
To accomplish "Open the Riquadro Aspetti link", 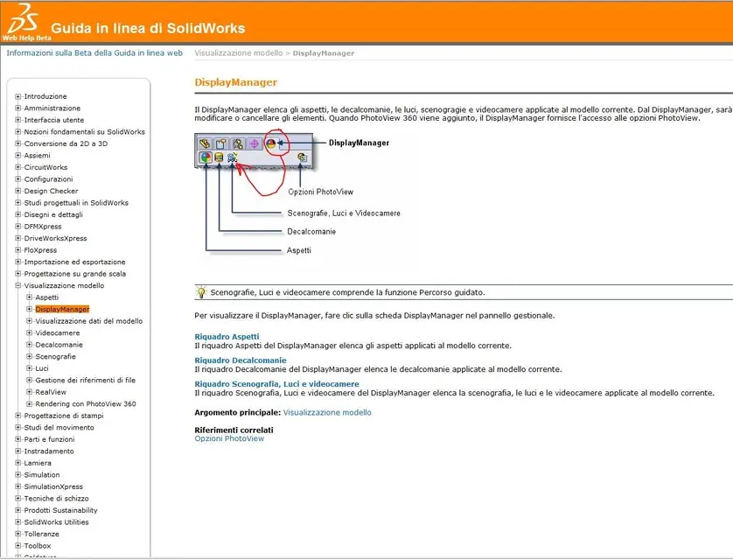I will coord(227,337).
